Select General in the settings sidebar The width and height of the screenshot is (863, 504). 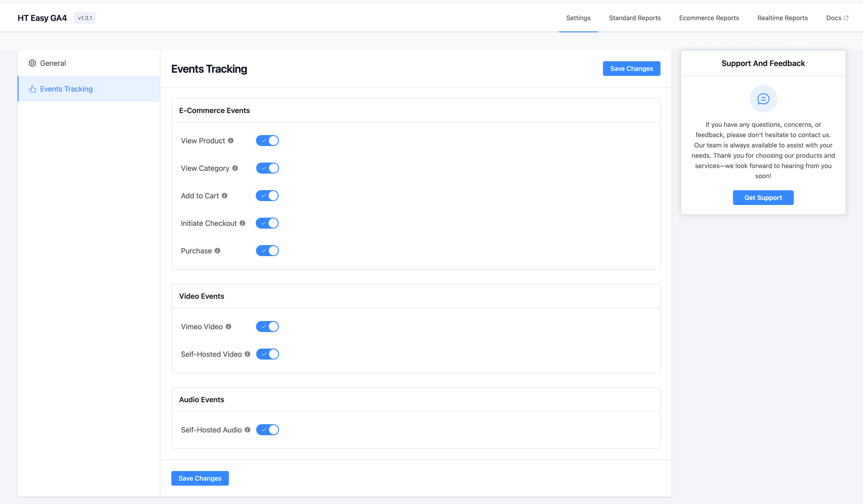[89, 63]
